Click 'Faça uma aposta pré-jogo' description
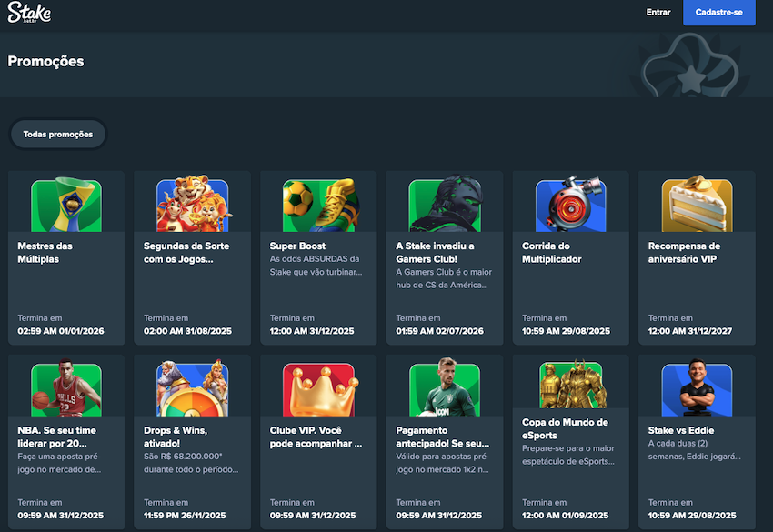 click(59, 463)
